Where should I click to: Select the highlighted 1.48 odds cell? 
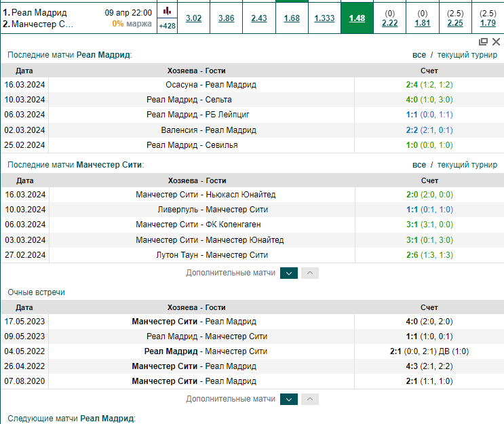[357, 18]
